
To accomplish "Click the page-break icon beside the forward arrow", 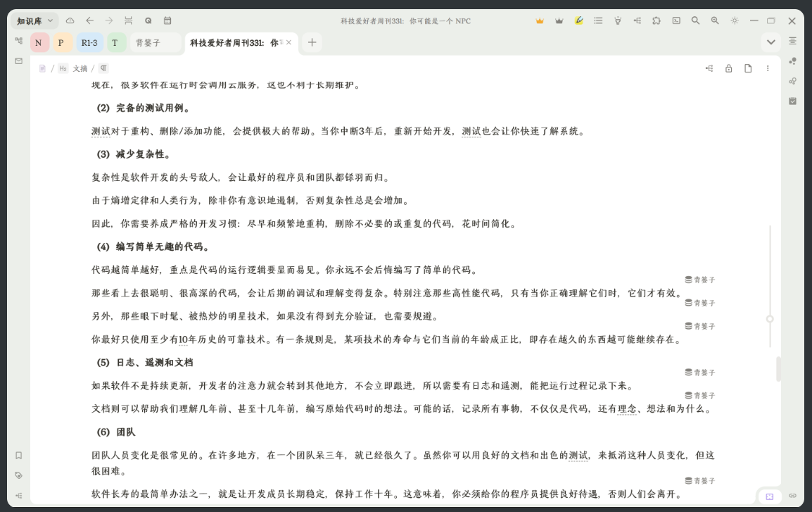I will [129, 20].
